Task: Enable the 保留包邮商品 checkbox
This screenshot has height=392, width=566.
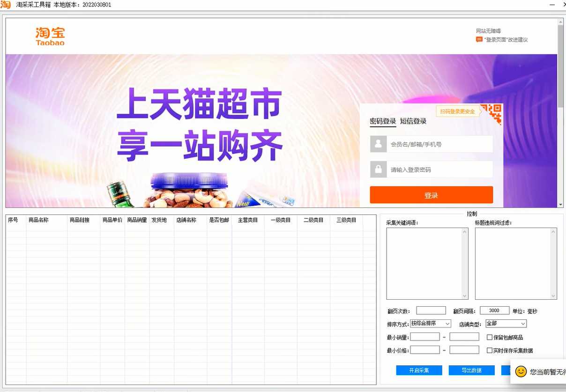Action: (490, 337)
